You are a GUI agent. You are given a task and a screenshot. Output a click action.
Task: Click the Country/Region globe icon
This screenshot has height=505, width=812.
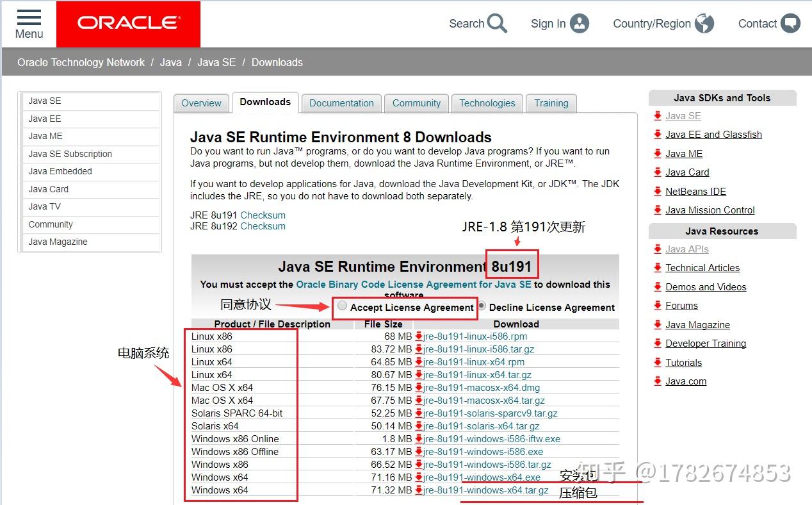[704, 24]
